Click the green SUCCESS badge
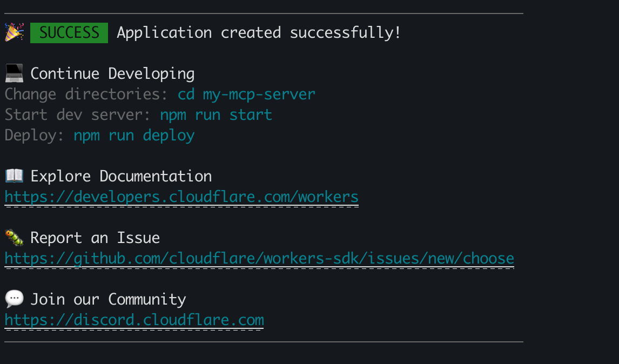The width and height of the screenshot is (619, 364). point(69,32)
